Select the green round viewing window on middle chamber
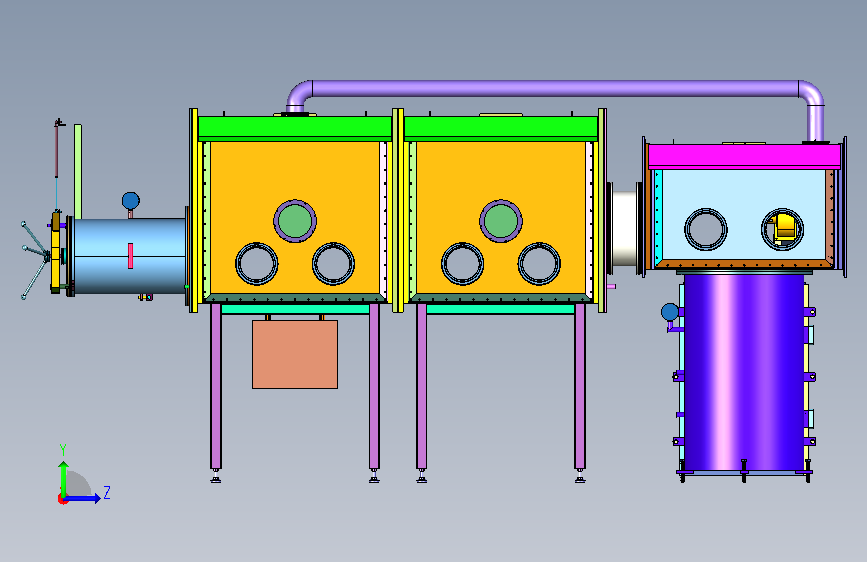The width and height of the screenshot is (867, 562). pos(500,221)
